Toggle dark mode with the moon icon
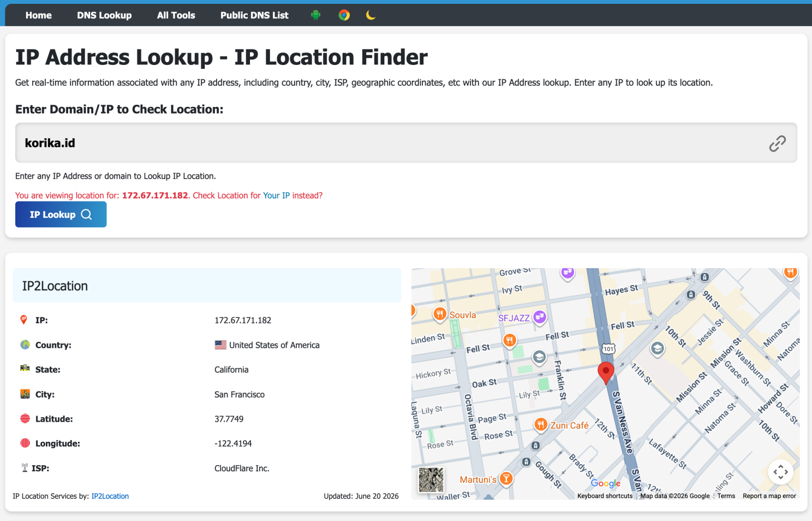This screenshot has width=812, height=521. (371, 15)
